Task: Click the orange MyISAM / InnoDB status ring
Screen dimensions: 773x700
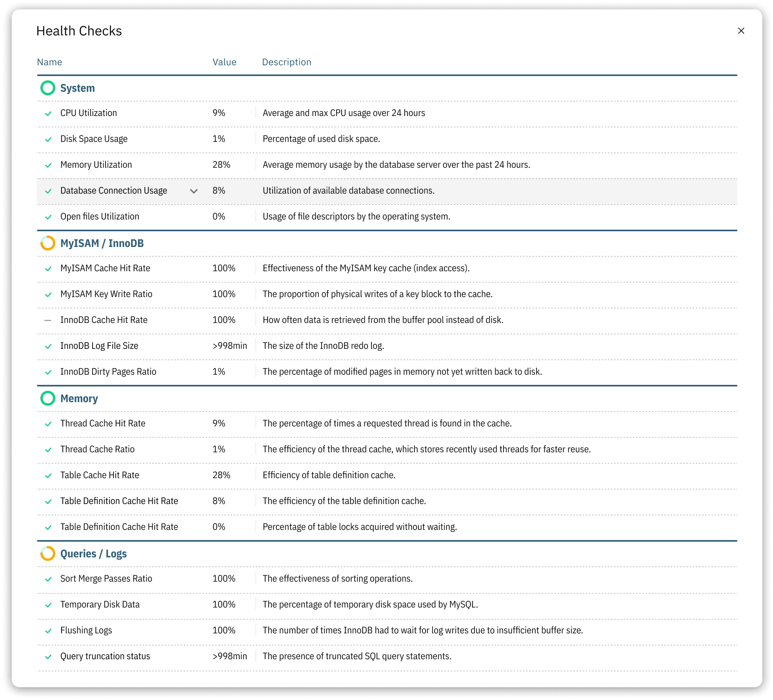Action: click(48, 243)
